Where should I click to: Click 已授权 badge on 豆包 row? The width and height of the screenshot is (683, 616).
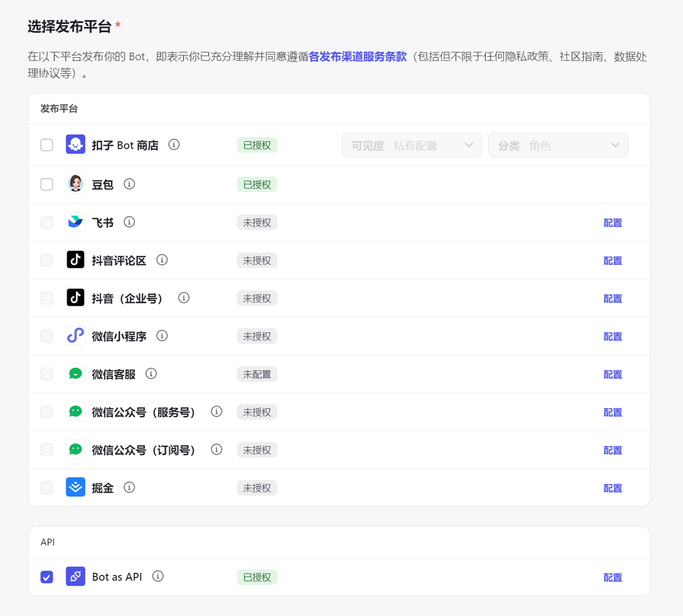pyautogui.click(x=257, y=185)
